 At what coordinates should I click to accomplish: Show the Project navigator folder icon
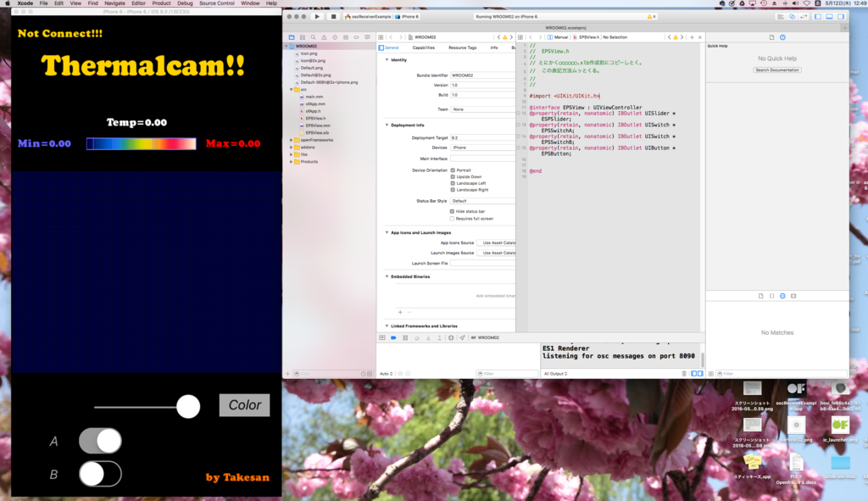click(292, 37)
